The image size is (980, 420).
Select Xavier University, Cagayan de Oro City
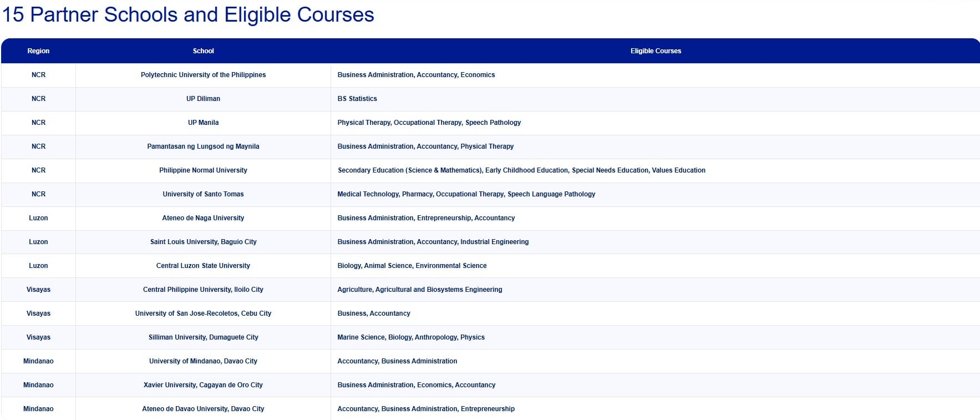pos(203,385)
